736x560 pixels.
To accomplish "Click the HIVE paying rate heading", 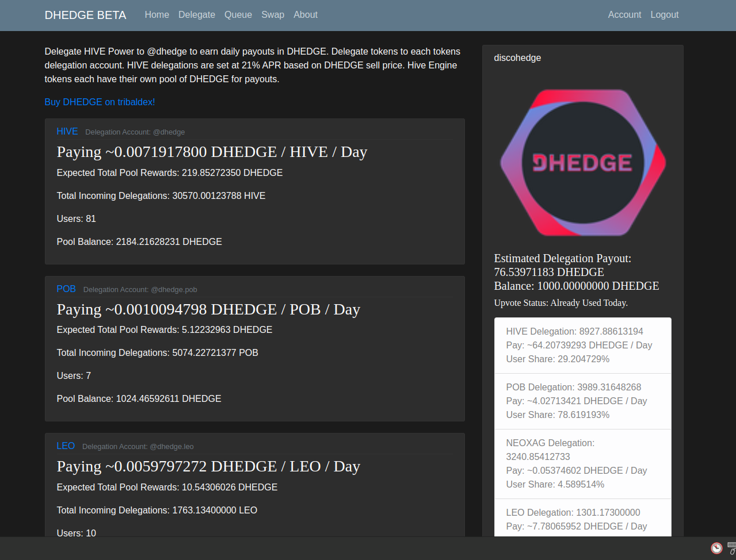I will click(212, 152).
